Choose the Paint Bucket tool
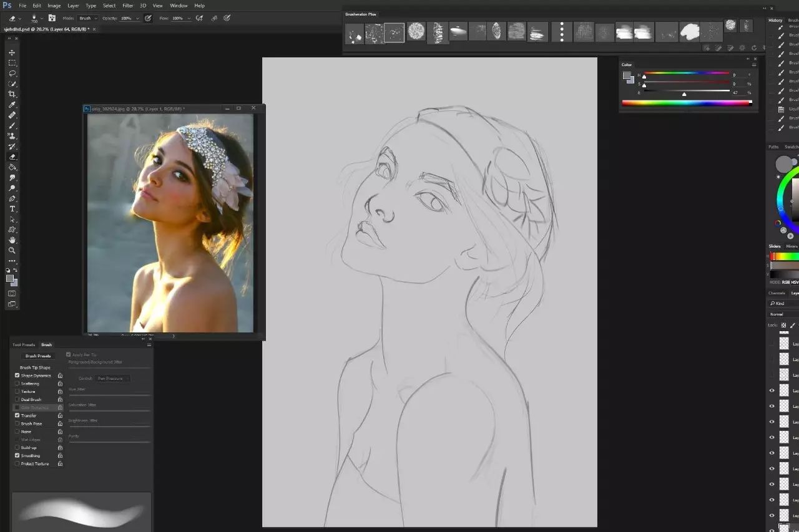The width and height of the screenshot is (799, 532). (12, 167)
